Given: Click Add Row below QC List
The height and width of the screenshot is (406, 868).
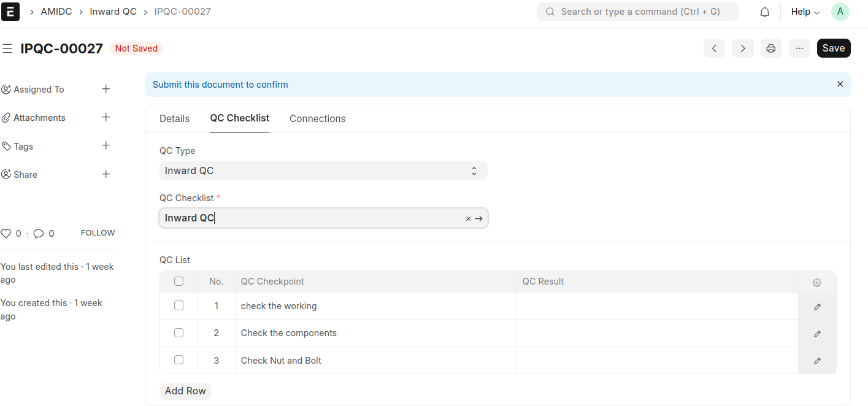Looking at the screenshot, I should (x=185, y=391).
